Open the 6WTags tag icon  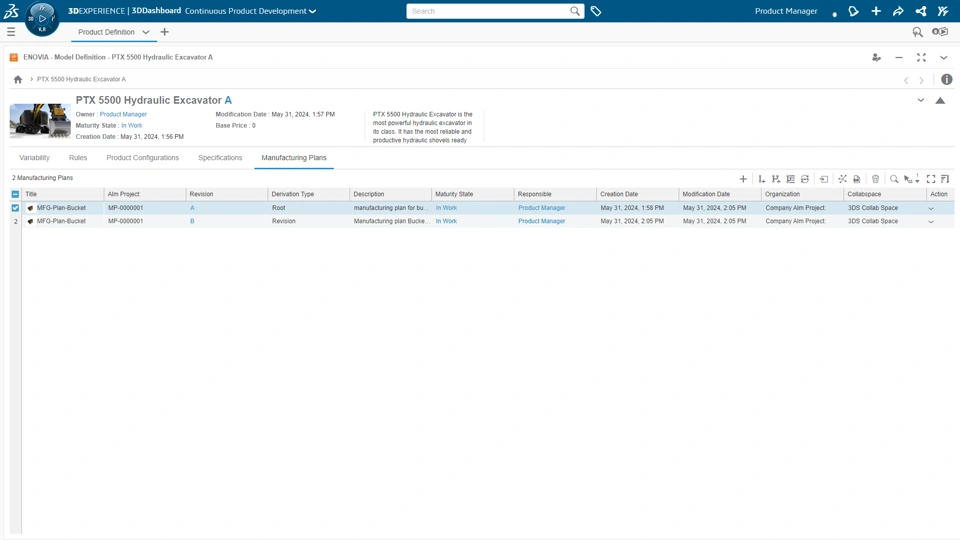(596, 11)
